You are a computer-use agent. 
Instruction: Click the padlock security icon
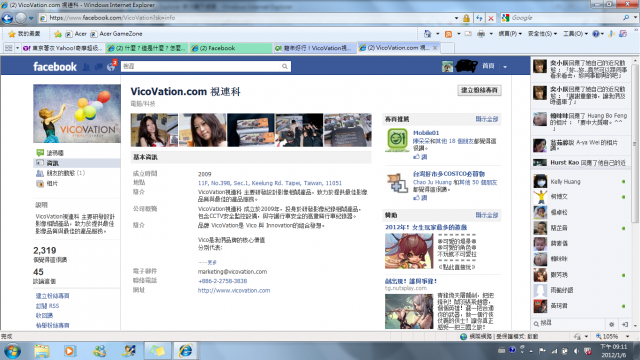point(466,18)
